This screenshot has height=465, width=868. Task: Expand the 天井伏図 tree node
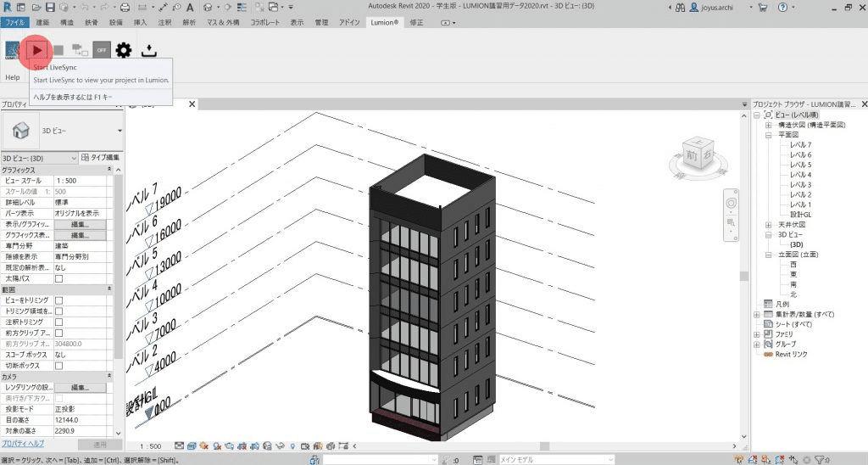(768, 224)
